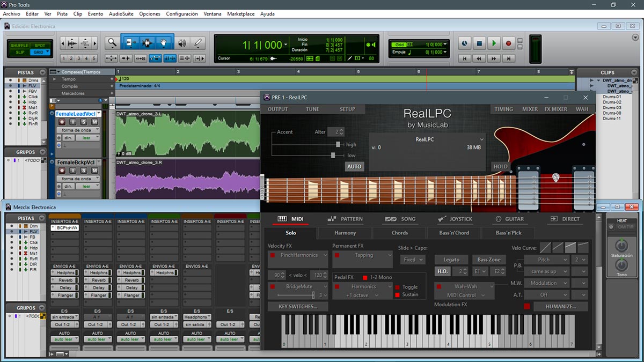This screenshot has width=644, height=362.
Task: Select the Selector waveform tool
Action: (148, 43)
